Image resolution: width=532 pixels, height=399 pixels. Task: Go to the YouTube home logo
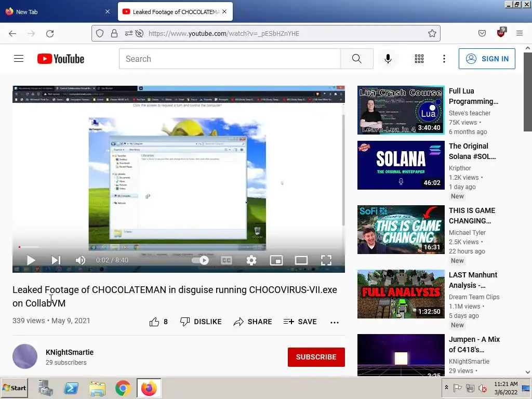pyautogui.click(x=61, y=59)
